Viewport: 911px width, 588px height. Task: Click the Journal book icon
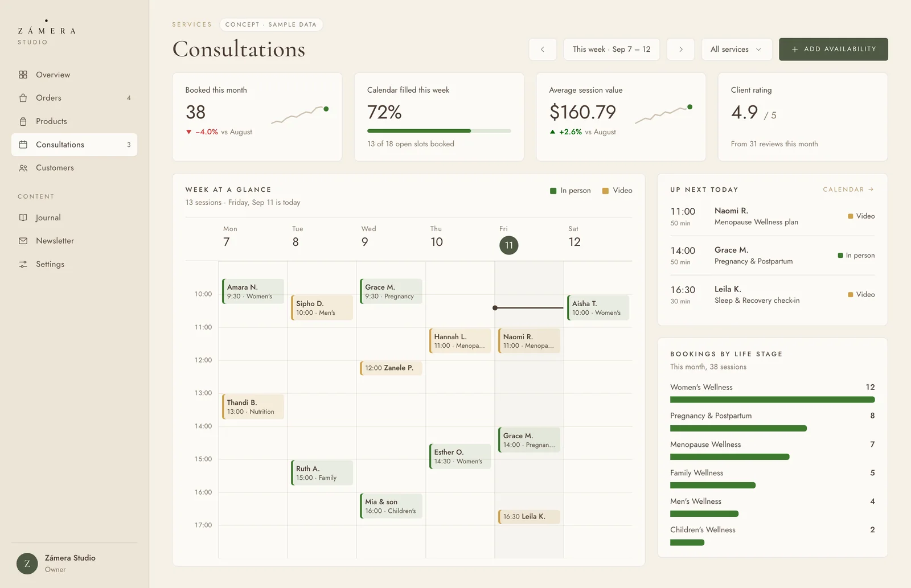click(x=23, y=217)
